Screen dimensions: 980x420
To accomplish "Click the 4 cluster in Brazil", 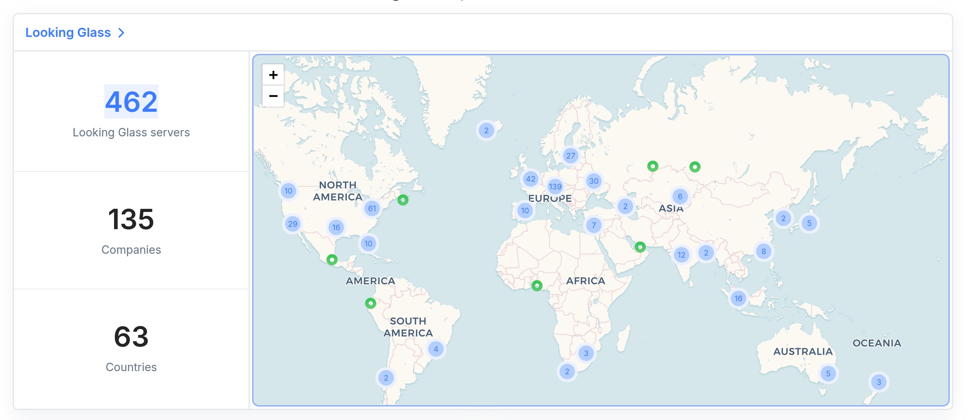I will 436,349.
